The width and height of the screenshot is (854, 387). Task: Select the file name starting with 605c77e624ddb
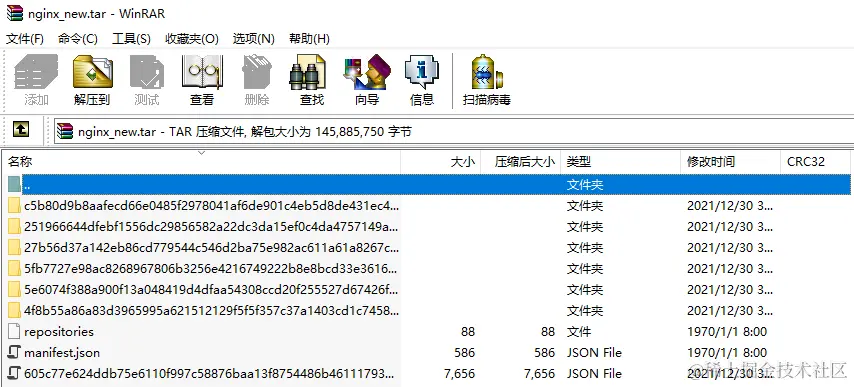[x=209, y=373]
